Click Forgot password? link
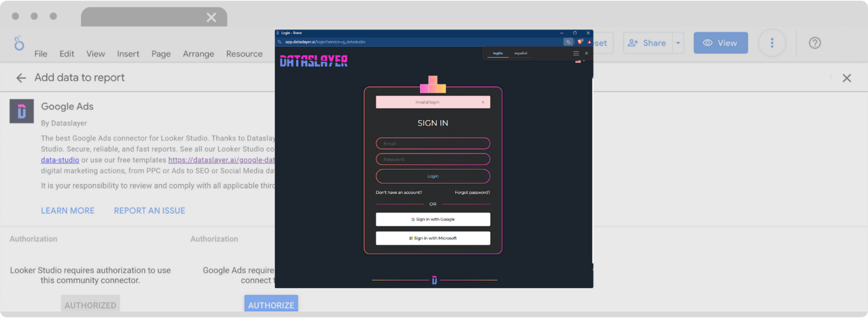Screen dimensions: 868x318 point(472,192)
